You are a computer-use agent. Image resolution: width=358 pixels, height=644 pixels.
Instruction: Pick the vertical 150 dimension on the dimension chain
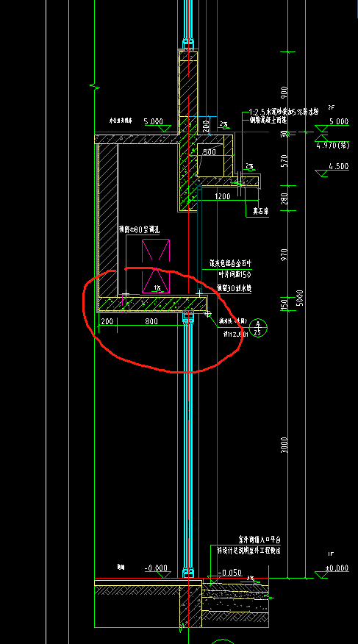[x=284, y=304]
